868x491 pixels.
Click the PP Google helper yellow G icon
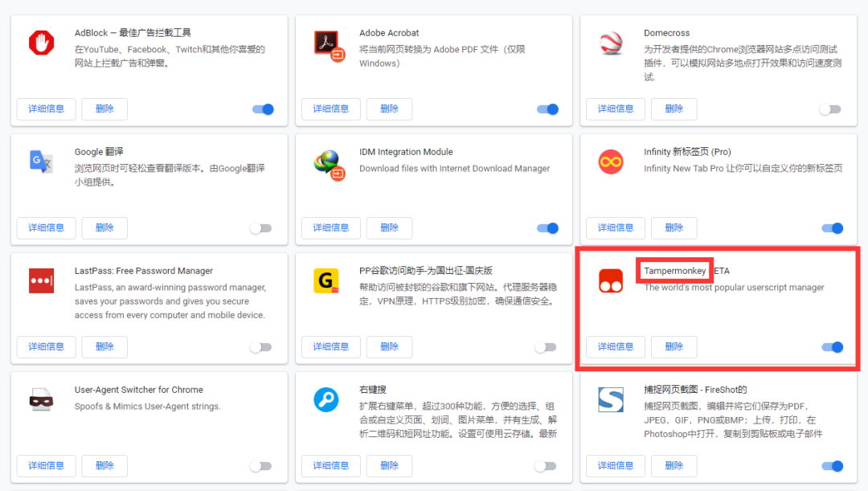(x=326, y=280)
